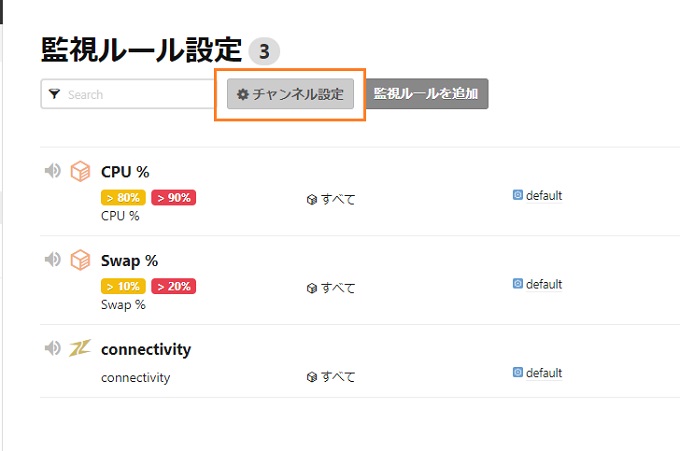Click the funnel filter icon in search box
The image size is (680, 451).
tap(54, 94)
